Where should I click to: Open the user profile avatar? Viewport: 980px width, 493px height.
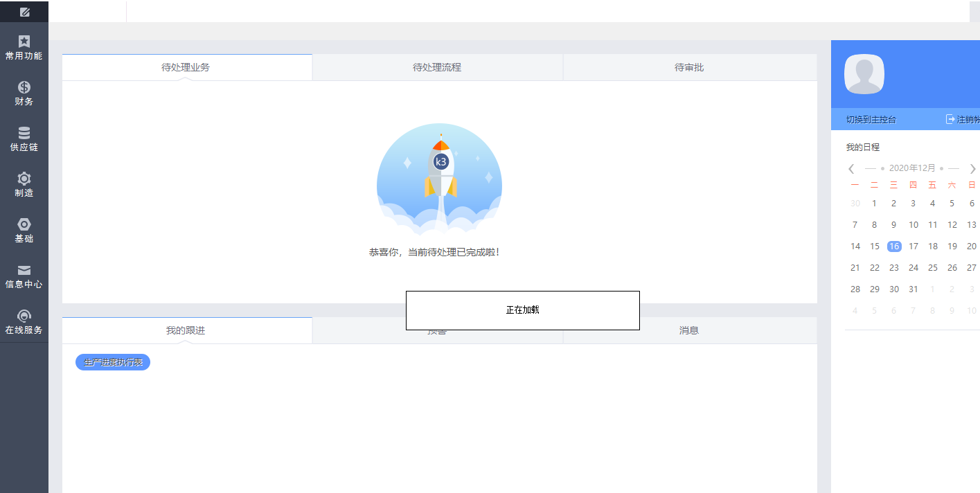[866, 74]
